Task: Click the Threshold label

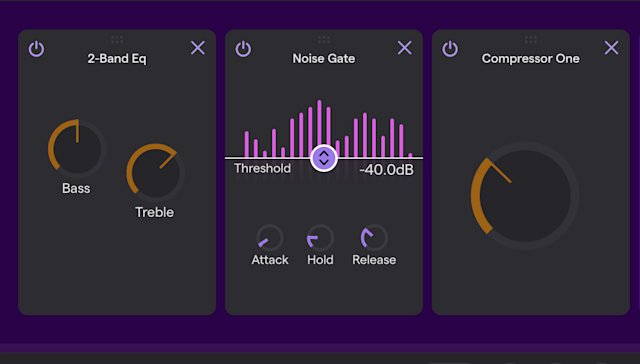Action: click(262, 168)
